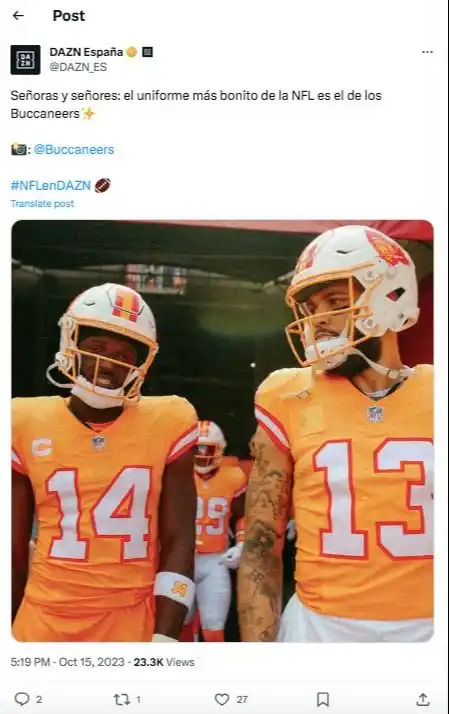Open the #NFLenDAZN hashtag

51,185
